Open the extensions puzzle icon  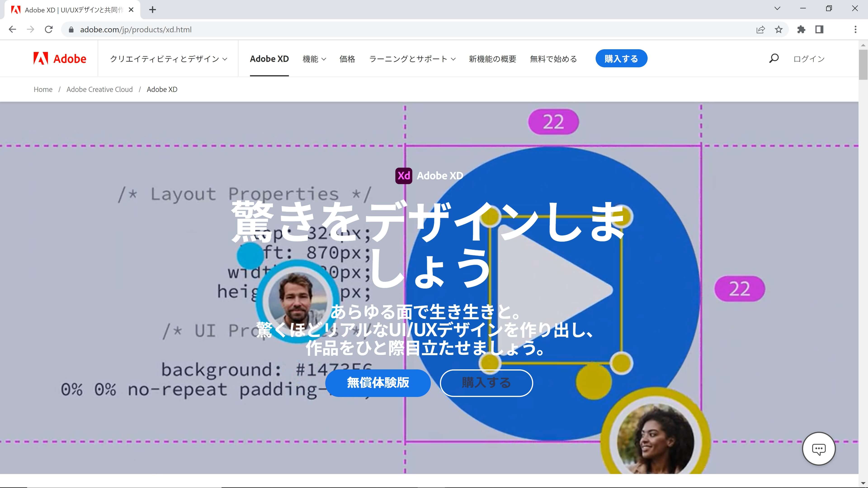pos(801,29)
